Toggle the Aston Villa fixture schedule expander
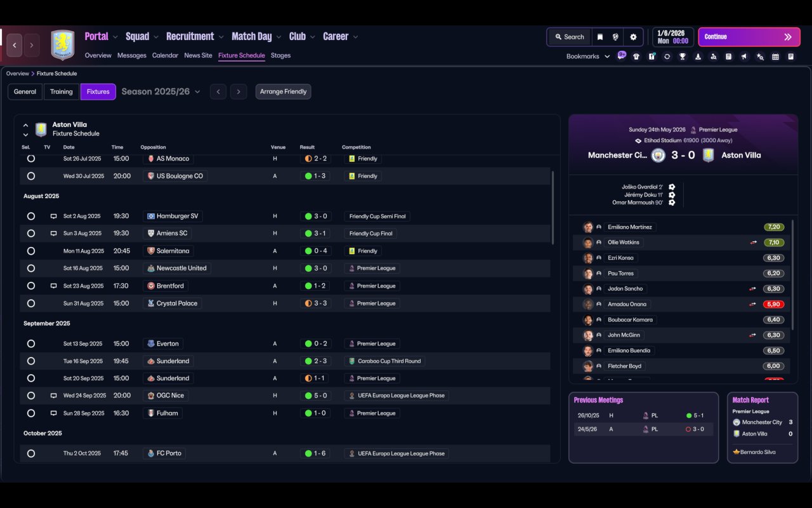Image resolution: width=812 pixels, height=508 pixels. tap(25, 130)
